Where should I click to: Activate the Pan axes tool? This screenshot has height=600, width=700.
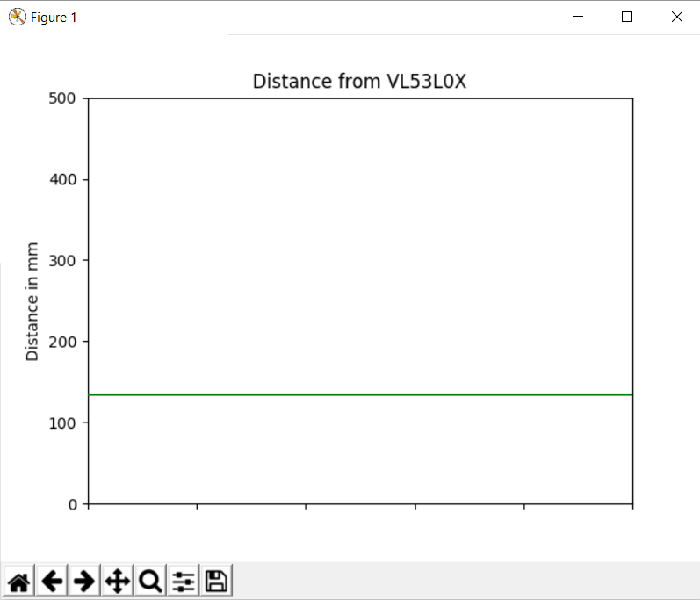click(118, 581)
